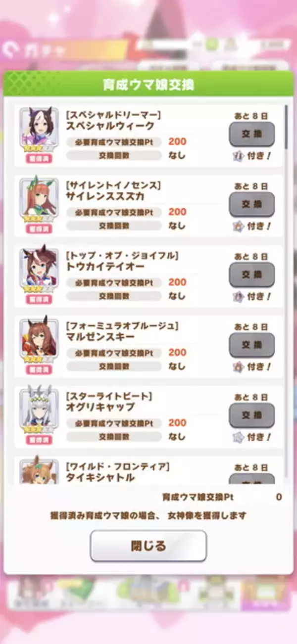Image resolution: width=297 pixels, height=644 pixels.
Task: Tap Tokai Teio character portrait
Action: [x=39, y=269]
